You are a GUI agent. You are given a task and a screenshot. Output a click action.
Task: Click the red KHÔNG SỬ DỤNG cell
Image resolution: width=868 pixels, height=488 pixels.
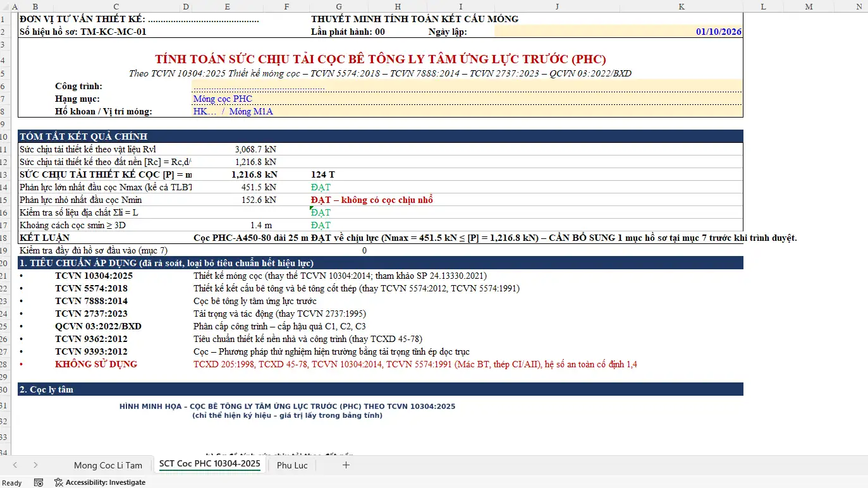[96, 364]
